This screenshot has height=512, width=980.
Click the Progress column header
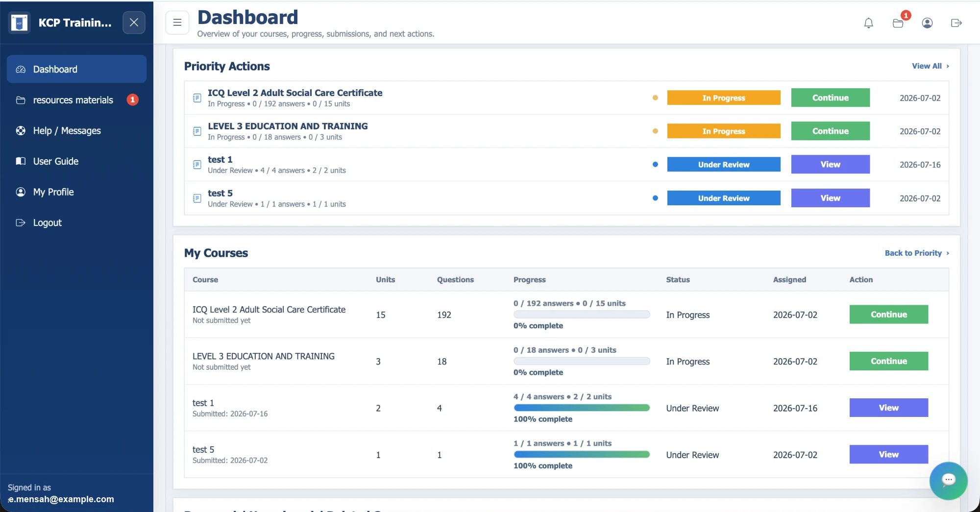(529, 280)
